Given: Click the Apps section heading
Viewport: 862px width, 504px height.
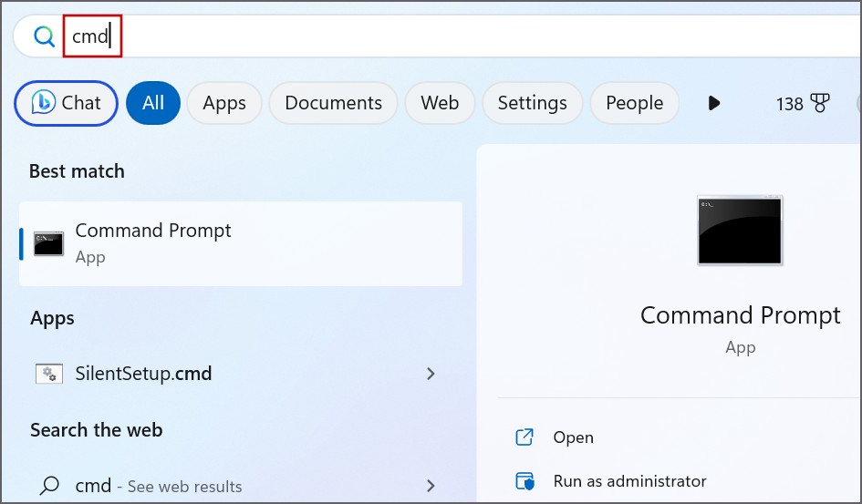Looking at the screenshot, I should click(52, 318).
